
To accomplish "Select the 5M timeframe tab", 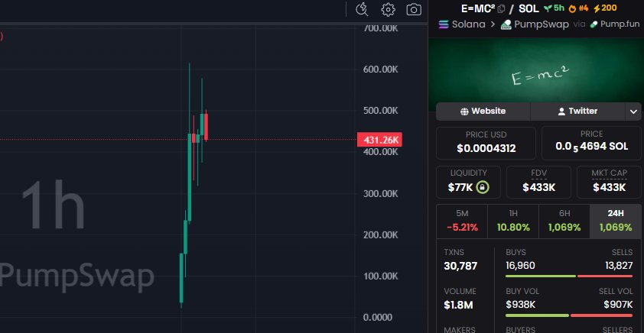I will pyautogui.click(x=461, y=220).
